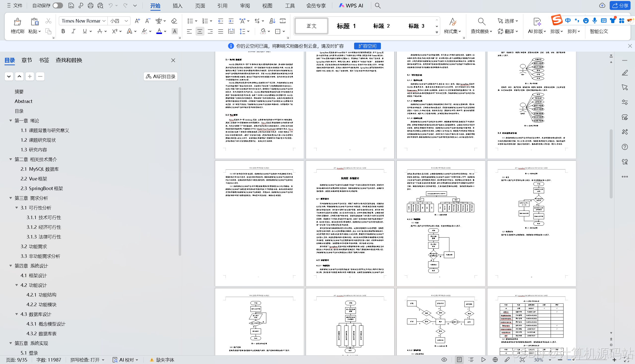Open the font name dropdown

coord(104,21)
